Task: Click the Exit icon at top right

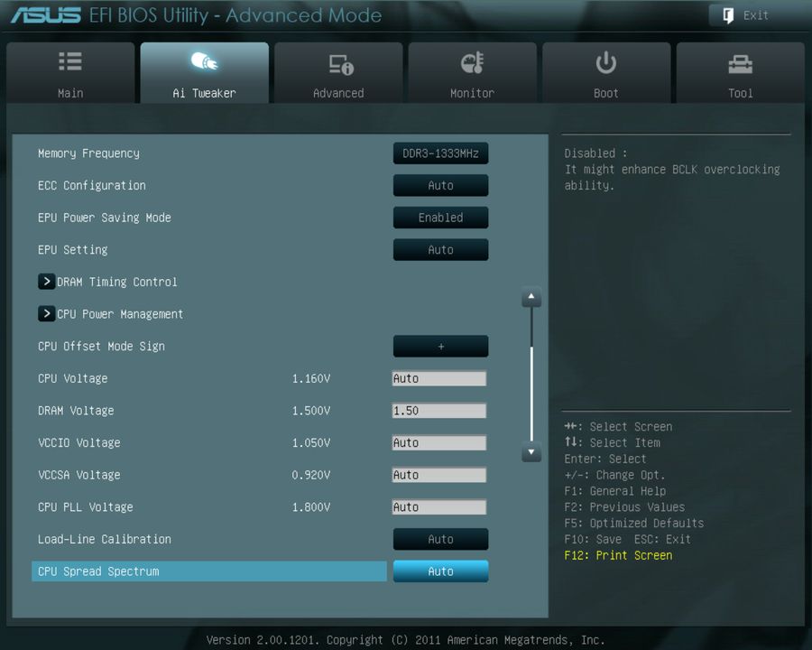Action: (x=726, y=15)
